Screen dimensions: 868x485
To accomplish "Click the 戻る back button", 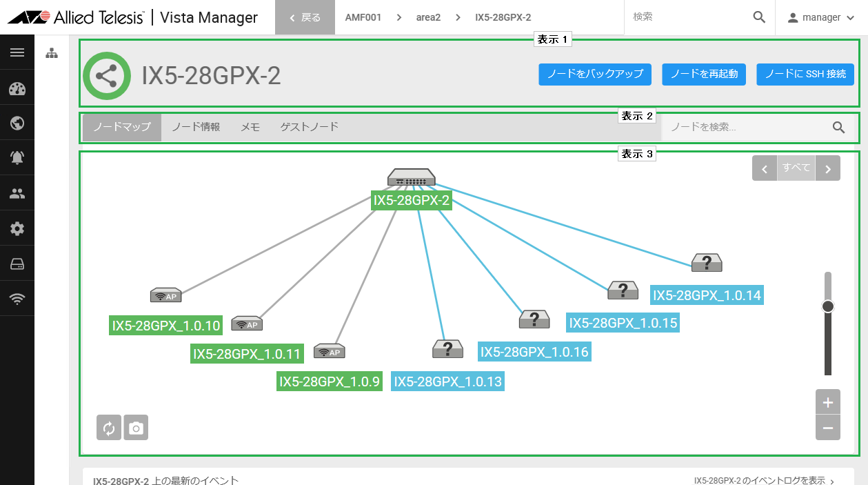I will pyautogui.click(x=305, y=17).
